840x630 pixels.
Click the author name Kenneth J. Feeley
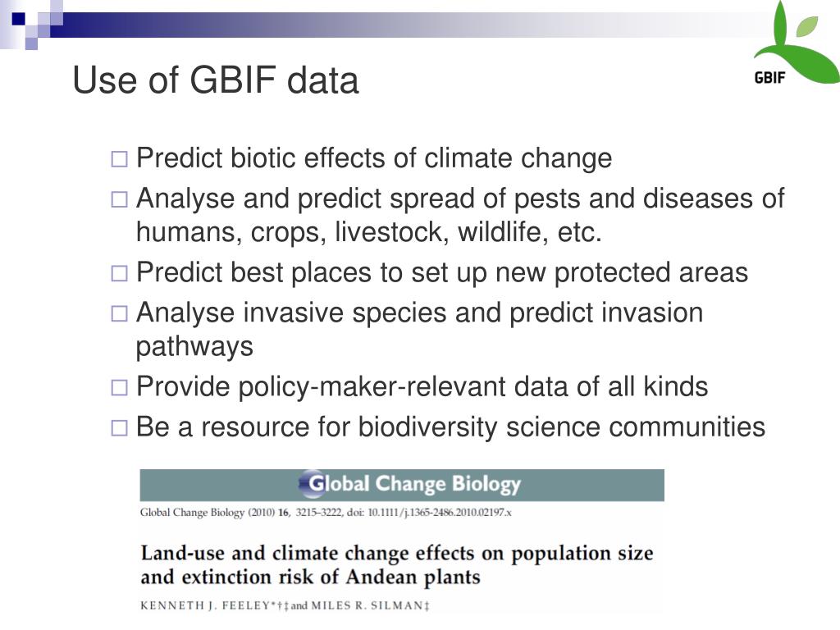tap(205, 606)
